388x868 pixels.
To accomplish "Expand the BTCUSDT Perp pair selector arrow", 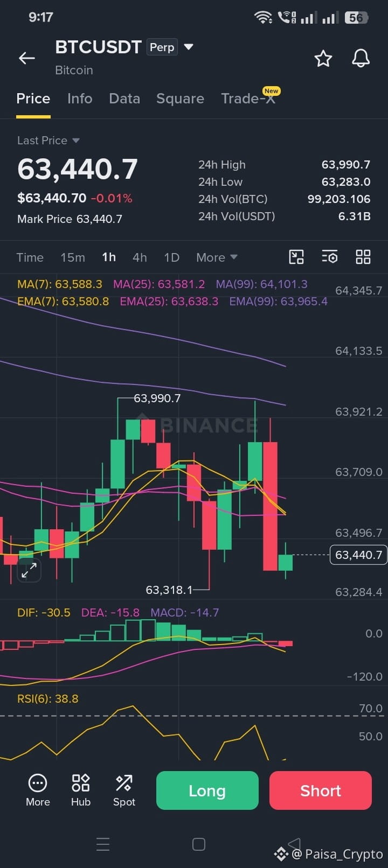I will 189,47.
